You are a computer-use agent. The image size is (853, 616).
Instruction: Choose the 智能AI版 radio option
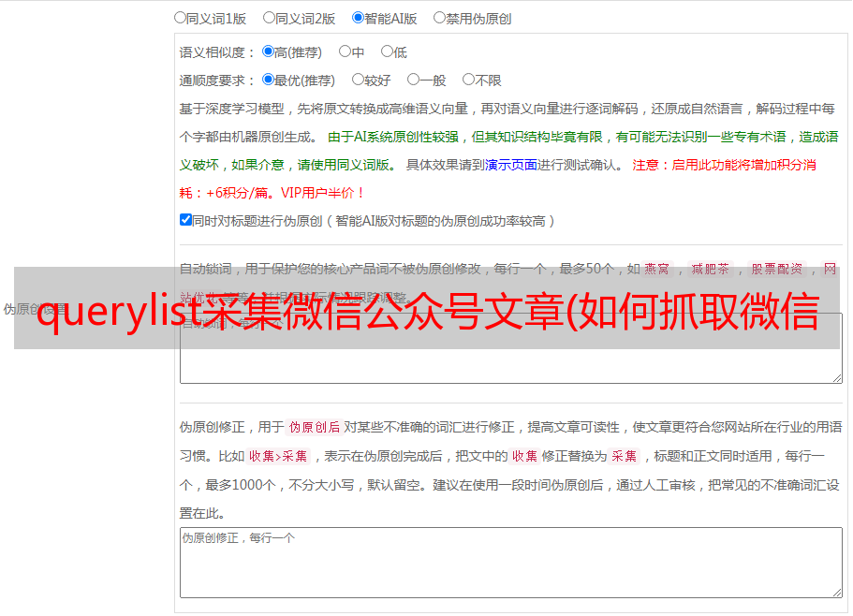(x=358, y=18)
